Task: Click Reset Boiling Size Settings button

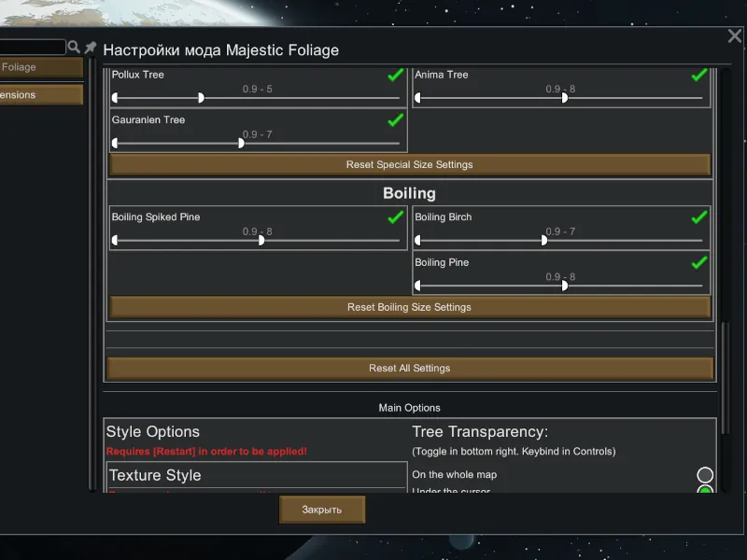Action: [x=410, y=307]
